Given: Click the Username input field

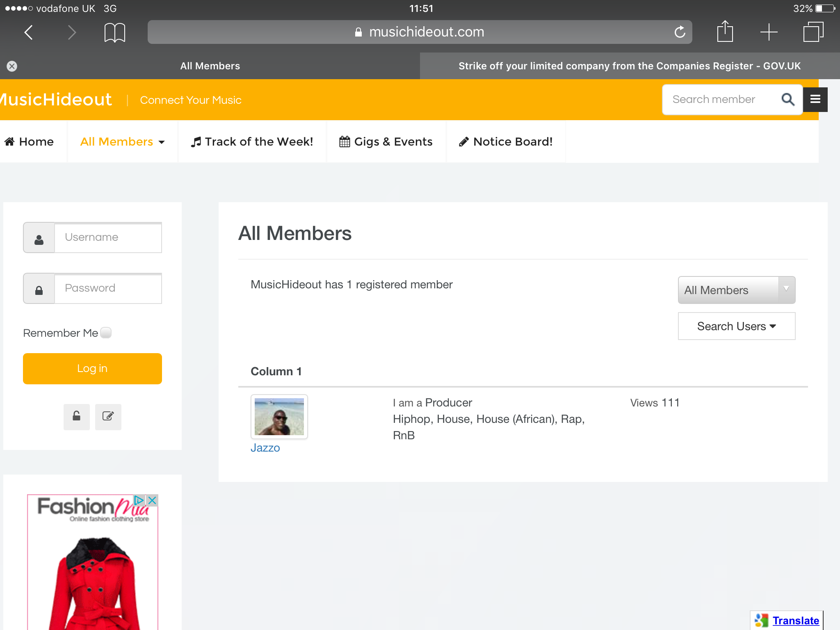Looking at the screenshot, I should tap(108, 237).
